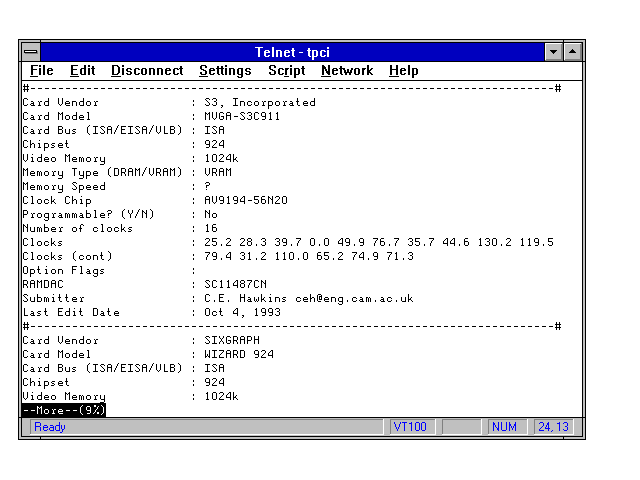Open the Network menu
Viewport: 640px width, 480px height.
tap(346, 71)
